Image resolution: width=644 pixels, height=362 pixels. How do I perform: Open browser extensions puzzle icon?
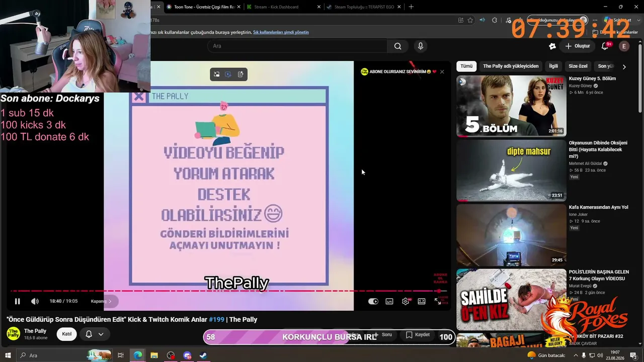495,20
